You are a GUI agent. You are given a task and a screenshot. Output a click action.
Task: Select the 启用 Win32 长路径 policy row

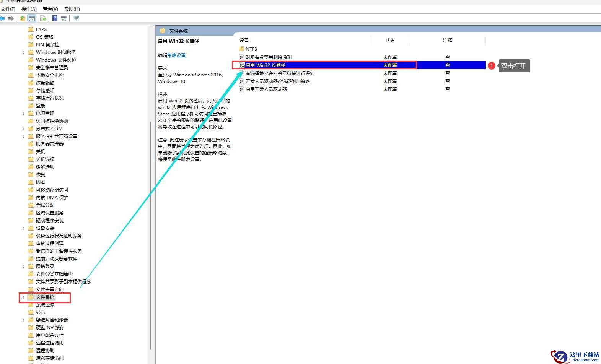coord(359,65)
